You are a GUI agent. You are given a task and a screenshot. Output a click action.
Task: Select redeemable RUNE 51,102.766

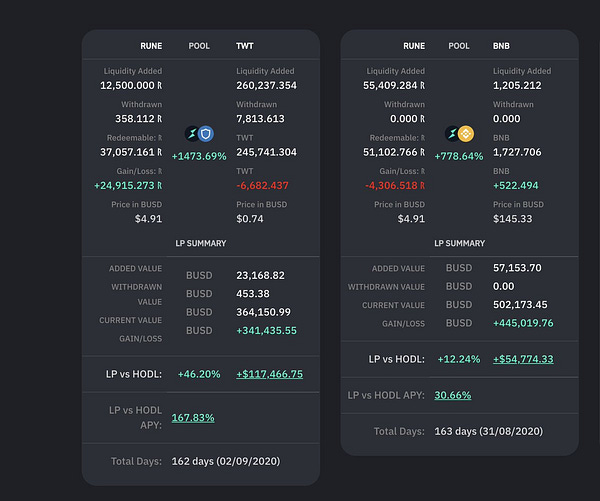tap(394, 152)
